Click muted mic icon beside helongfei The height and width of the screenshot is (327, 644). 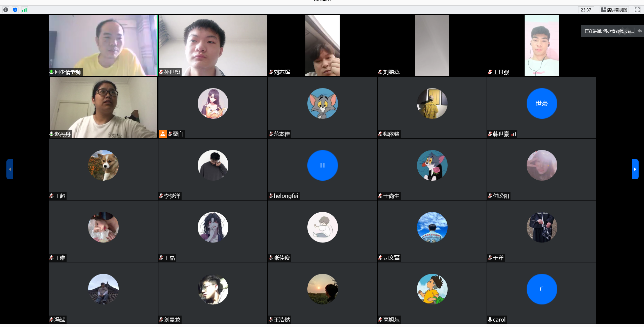coord(271,196)
